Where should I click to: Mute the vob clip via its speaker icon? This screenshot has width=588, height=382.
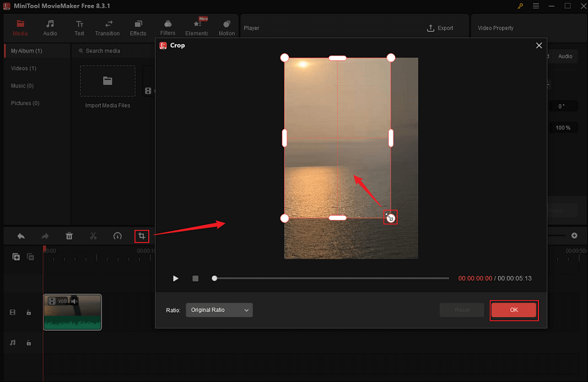(x=73, y=300)
